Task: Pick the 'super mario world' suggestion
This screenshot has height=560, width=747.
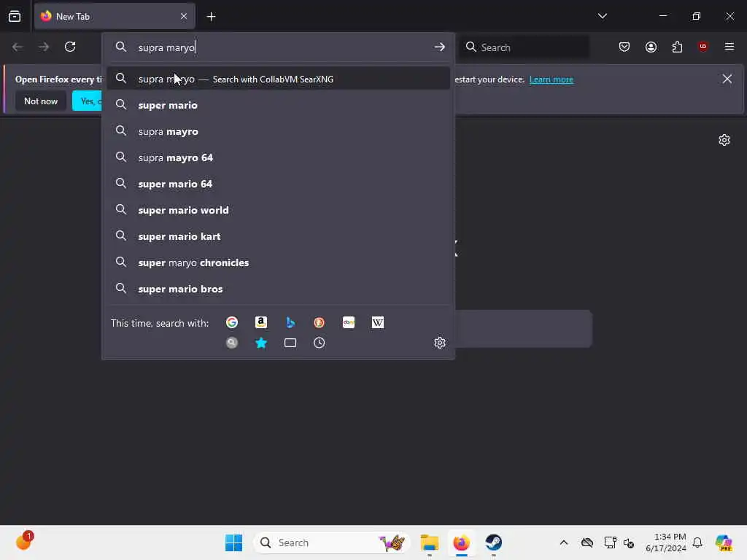Action: pos(278,210)
